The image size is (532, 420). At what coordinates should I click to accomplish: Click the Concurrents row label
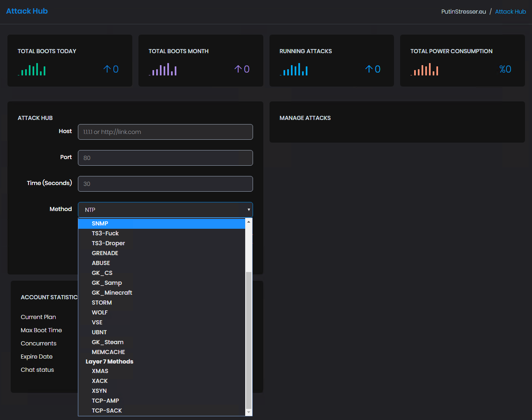(38, 343)
